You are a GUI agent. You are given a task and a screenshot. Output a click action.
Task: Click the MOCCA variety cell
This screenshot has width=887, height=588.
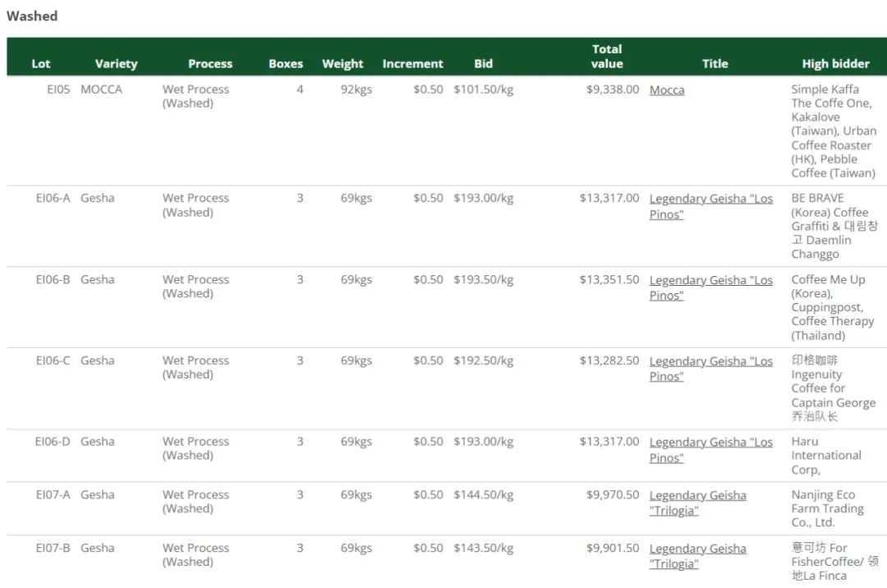coord(101,90)
